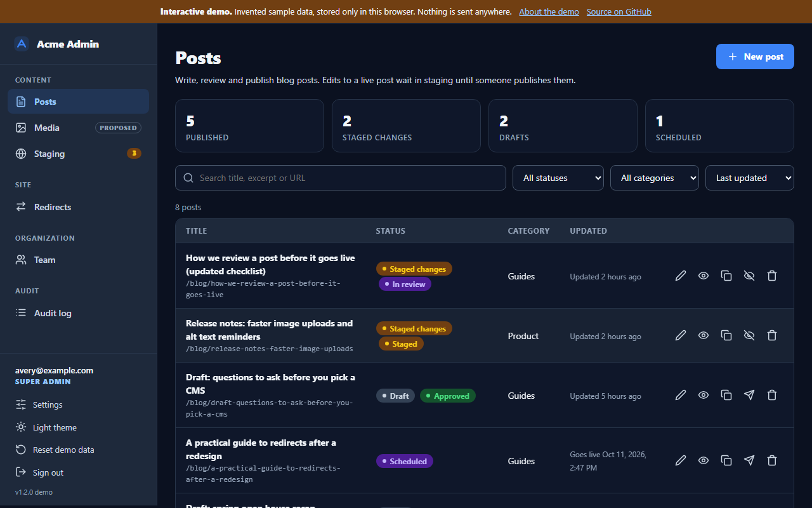Duplicate the "How we review a post" post
812x508 pixels.
pos(726,276)
